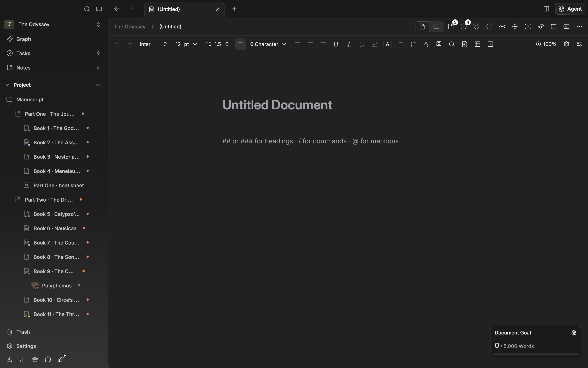Viewport: 588px width, 368px height.
Task: Toggle split view icon beside Agent
Action: (x=546, y=9)
